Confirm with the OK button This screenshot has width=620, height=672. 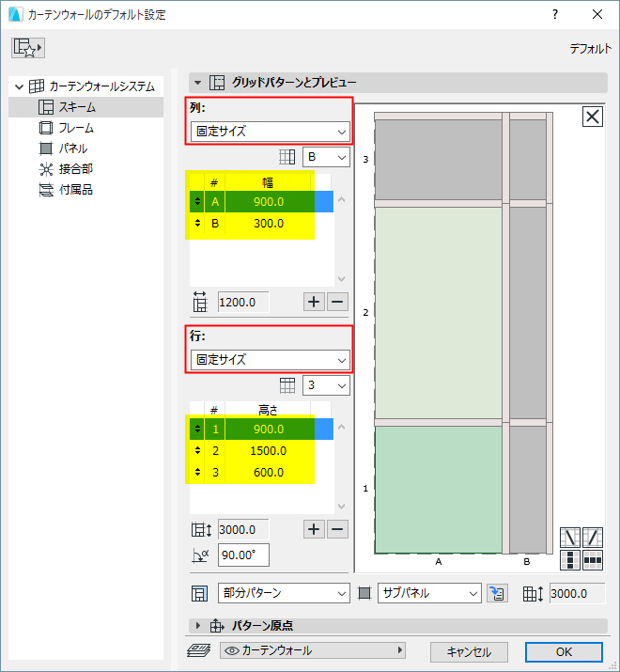(x=564, y=652)
